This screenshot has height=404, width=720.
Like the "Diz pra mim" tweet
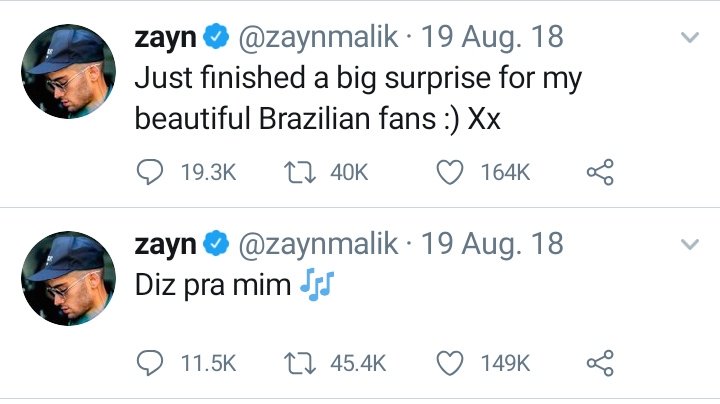[x=452, y=362]
